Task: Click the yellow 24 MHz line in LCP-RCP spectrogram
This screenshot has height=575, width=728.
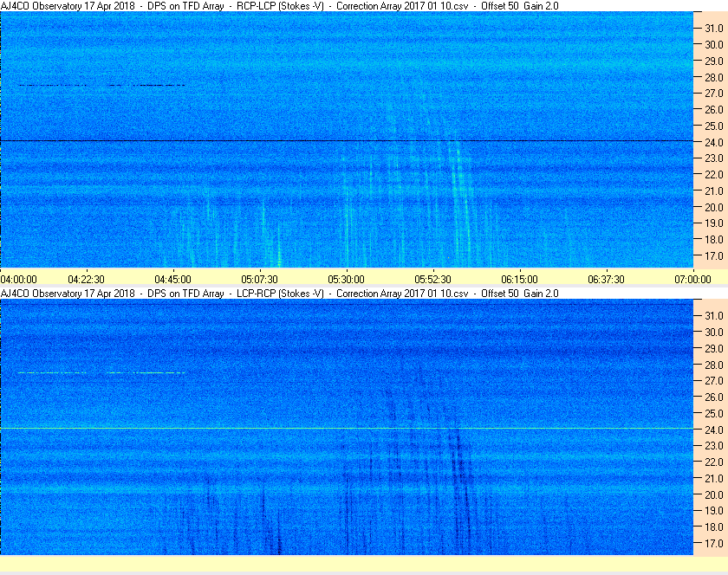Action: tap(347, 428)
